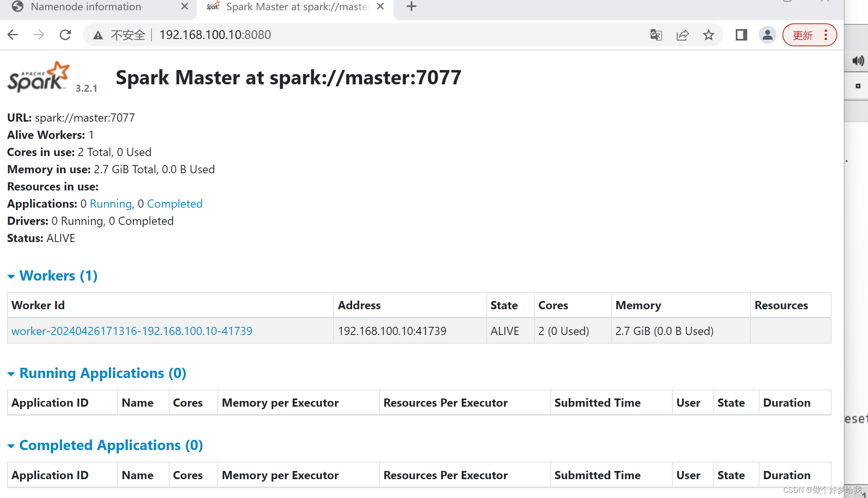Click the Running applications link
This screenshot has height=498, width=868.
tap(111, 204)
